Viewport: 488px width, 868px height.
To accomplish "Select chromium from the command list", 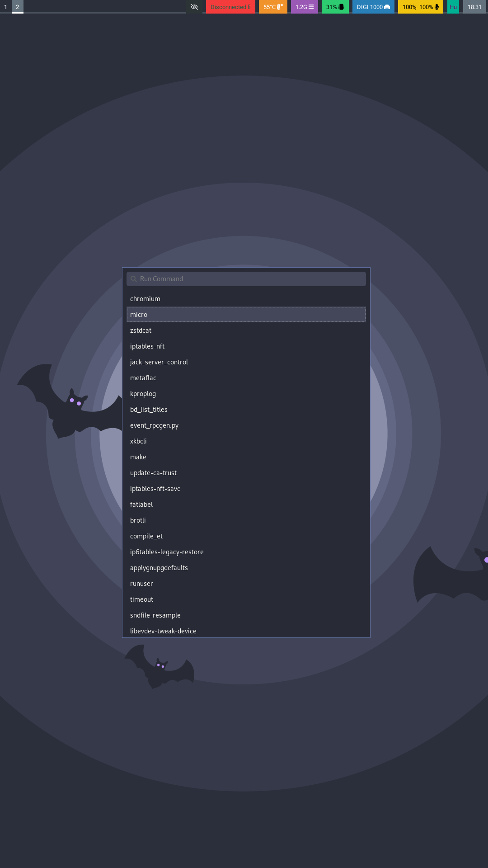I will coord(246,299).
